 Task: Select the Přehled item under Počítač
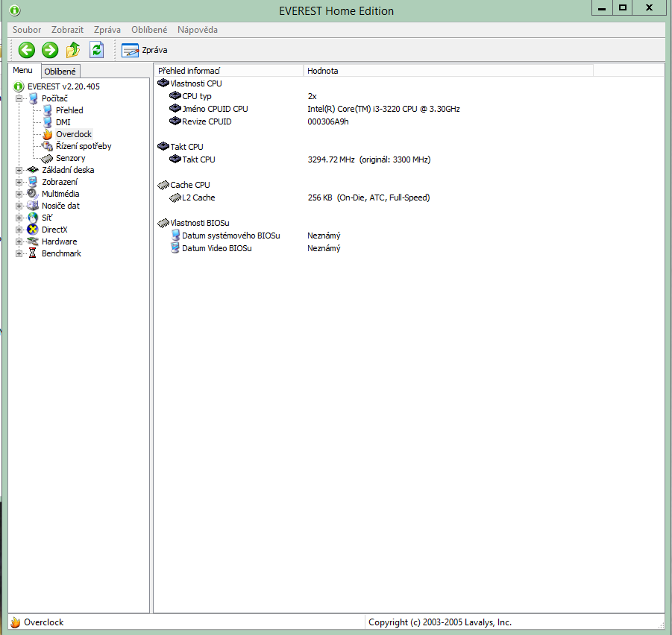click(69, 110)
